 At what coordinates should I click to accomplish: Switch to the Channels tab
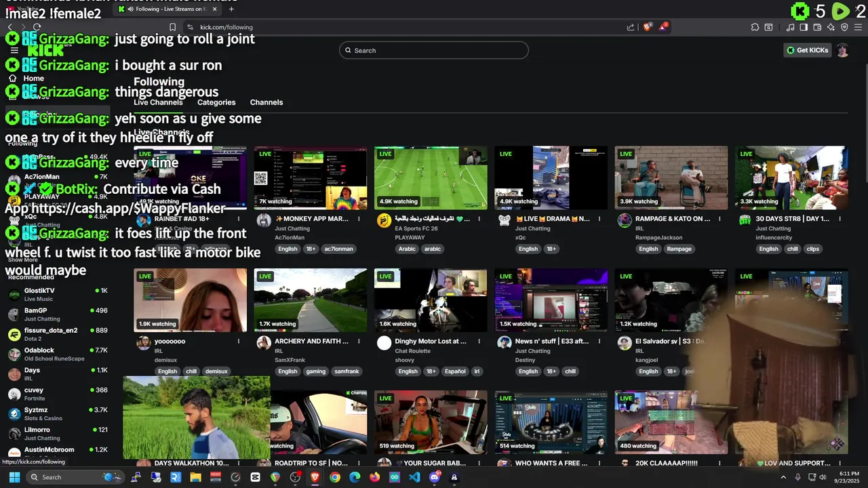coord(267,102)
